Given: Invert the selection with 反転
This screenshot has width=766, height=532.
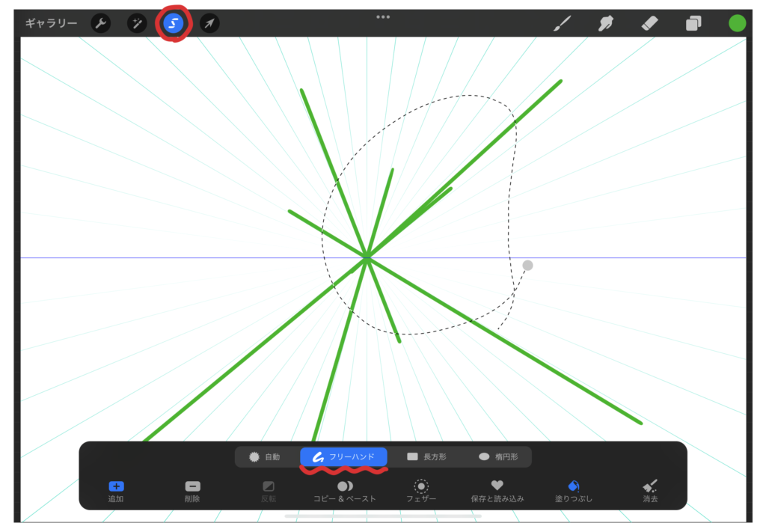Looking at the screenshot, I should 269,491.
